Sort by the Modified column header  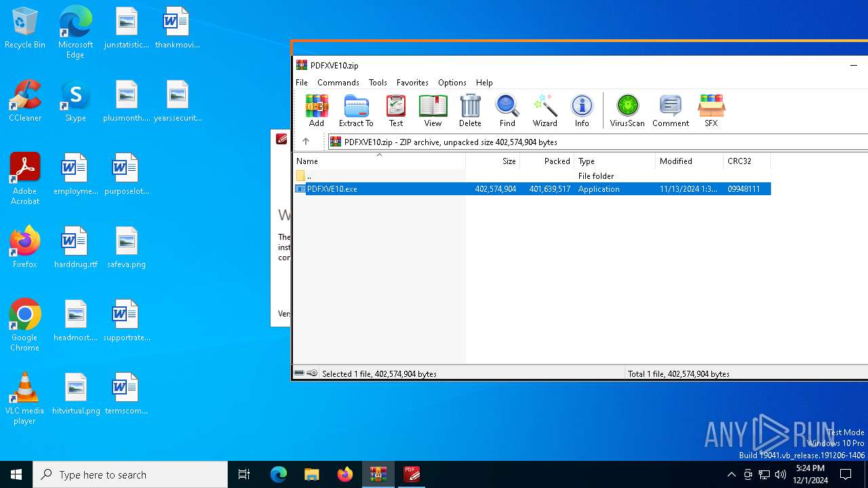689,161
